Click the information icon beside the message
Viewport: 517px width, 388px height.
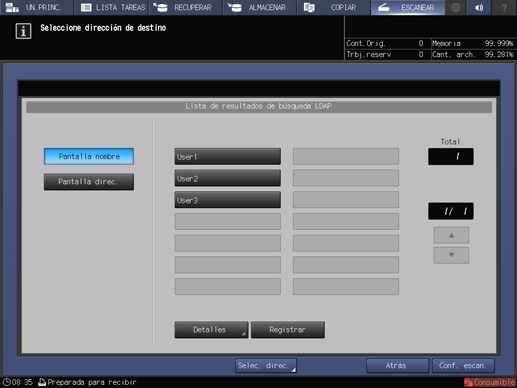coord(23,31)
